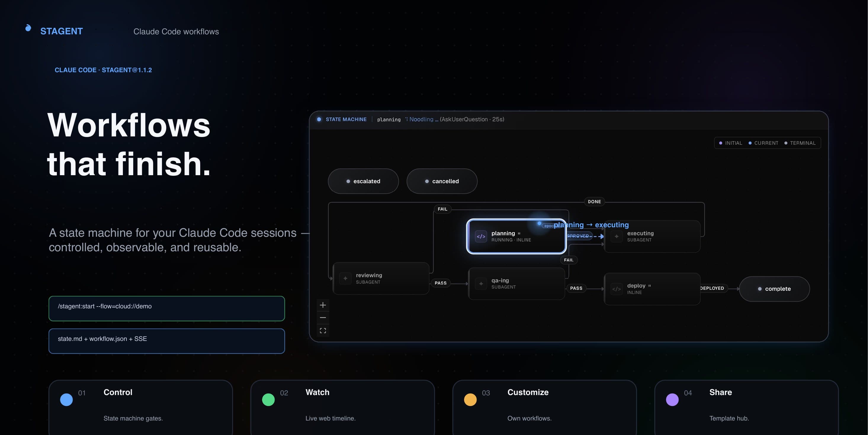The image size is (868, 435).
Task: Open the Watch feature card
Action: (343, 407)
